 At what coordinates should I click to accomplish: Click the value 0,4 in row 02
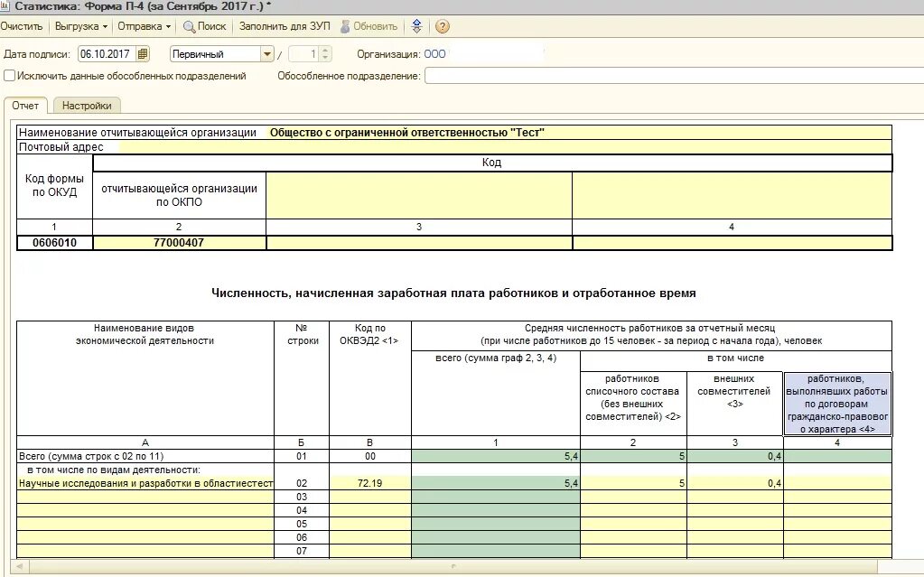click(x=735, y=483)
